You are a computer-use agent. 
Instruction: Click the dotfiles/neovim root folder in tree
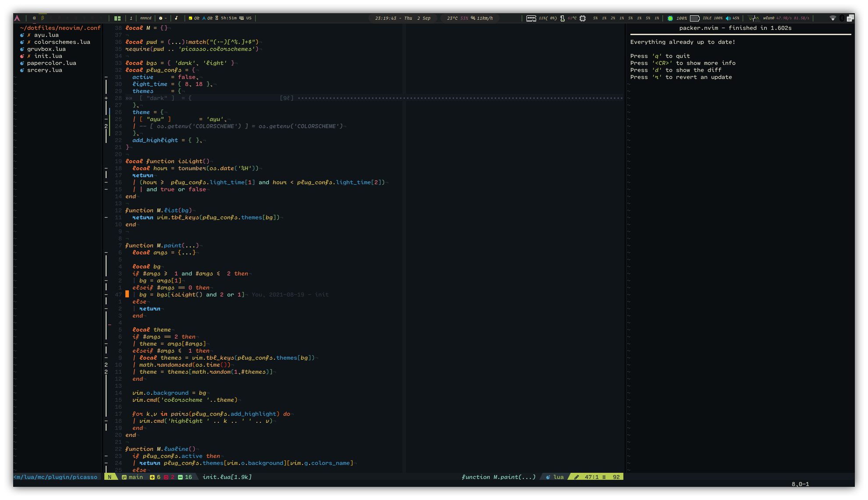[60, 28]
